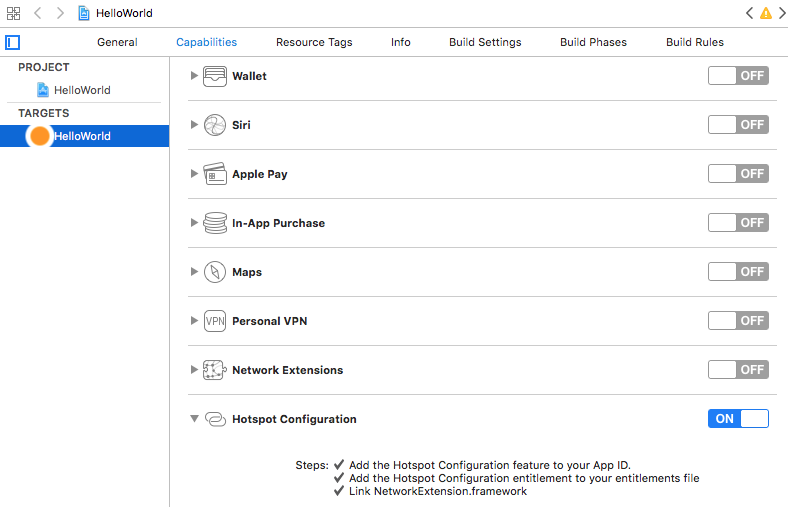The image size is (788, 507).
Task: Click the Personal VPN label
Action: [269, 321]
